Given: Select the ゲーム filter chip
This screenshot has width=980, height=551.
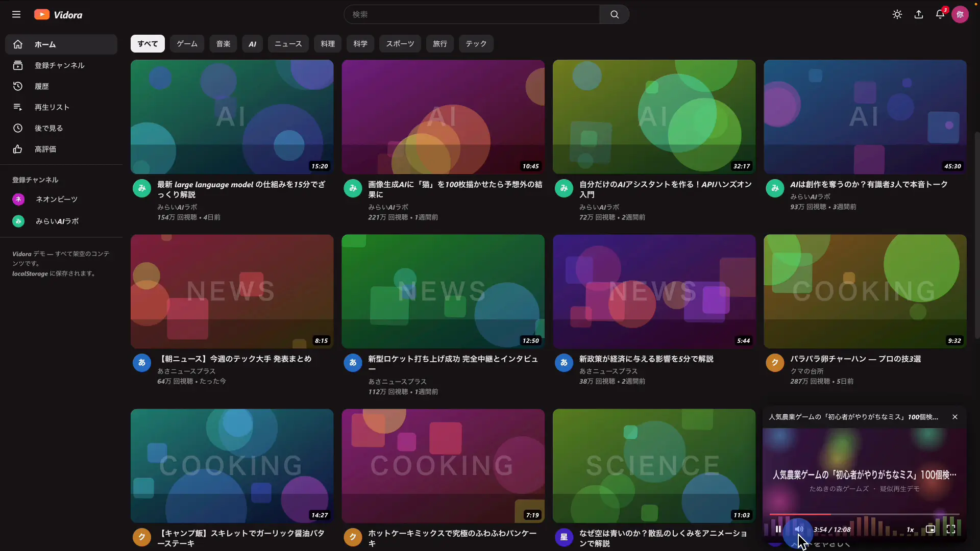Looking at the screenshot, I should coord(187,44).
